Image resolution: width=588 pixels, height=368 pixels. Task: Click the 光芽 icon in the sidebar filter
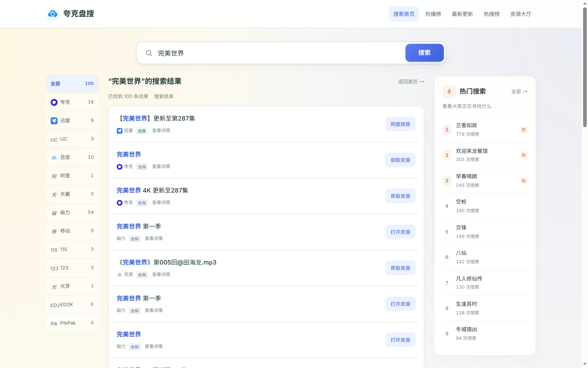tap(54, 287)
